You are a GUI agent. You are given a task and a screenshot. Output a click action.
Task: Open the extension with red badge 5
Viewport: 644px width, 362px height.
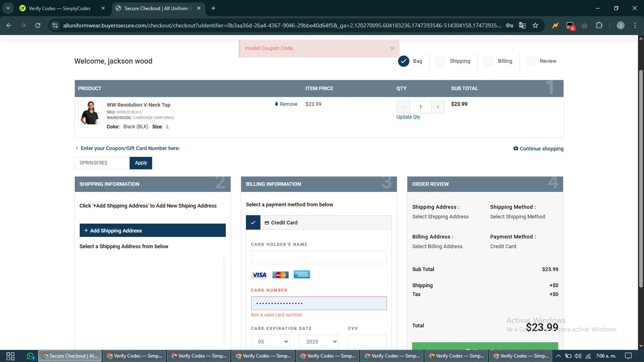[x=570, y=26]
